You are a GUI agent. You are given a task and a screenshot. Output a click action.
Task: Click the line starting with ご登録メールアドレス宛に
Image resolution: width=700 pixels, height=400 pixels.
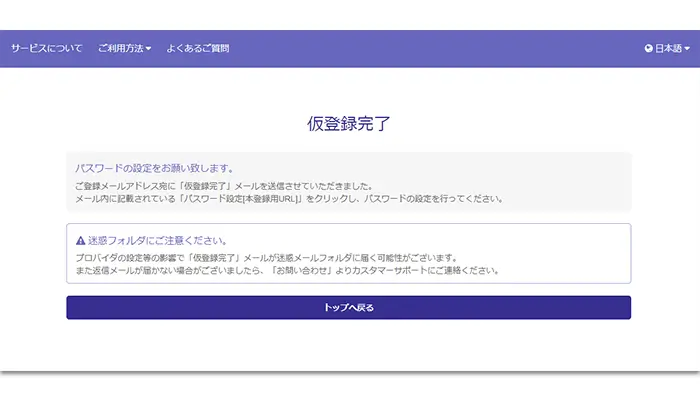point(224,186)
